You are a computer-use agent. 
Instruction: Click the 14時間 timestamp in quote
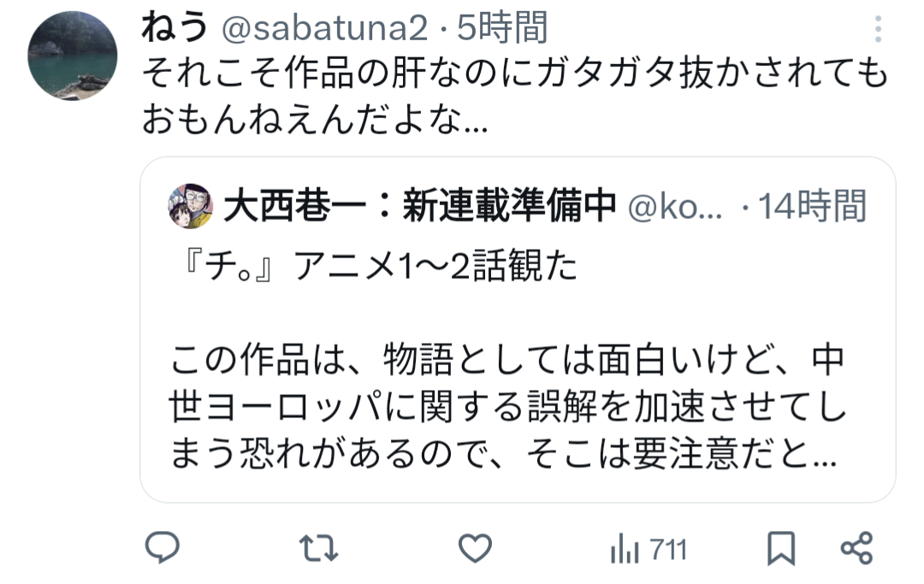pyautogui.click(x=813, y=206)
